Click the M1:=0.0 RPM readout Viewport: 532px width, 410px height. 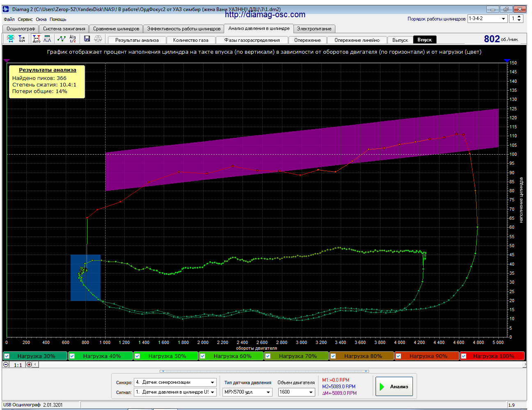[336, 380]
